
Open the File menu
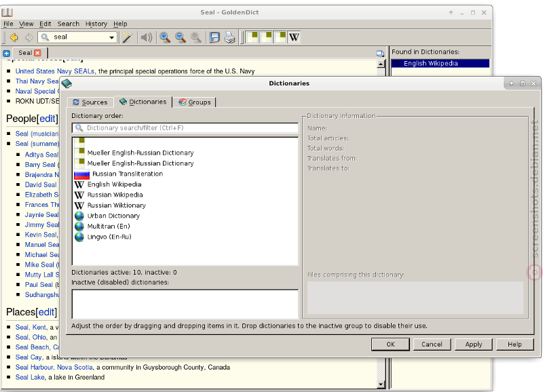(x=8, y=24)
